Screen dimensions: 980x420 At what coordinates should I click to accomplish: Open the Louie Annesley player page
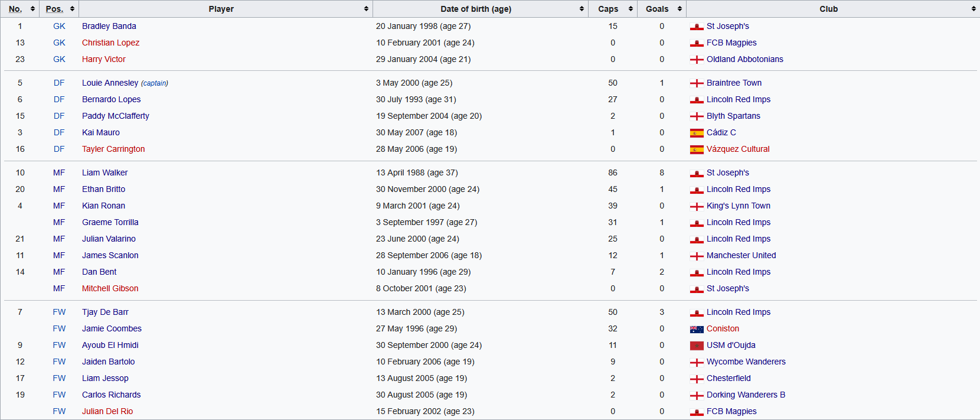click(x=110, y=83)
